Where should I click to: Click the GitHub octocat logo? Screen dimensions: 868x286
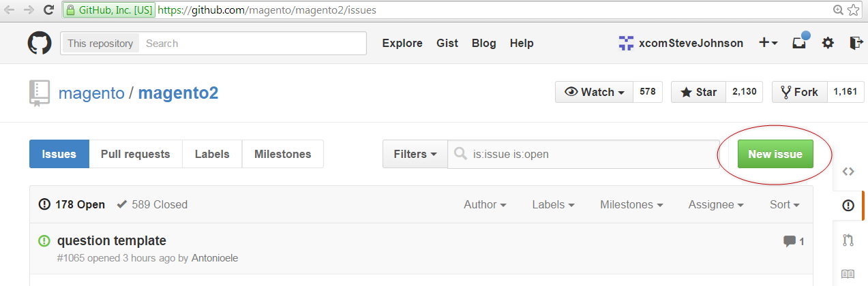[x=40, y=43]
